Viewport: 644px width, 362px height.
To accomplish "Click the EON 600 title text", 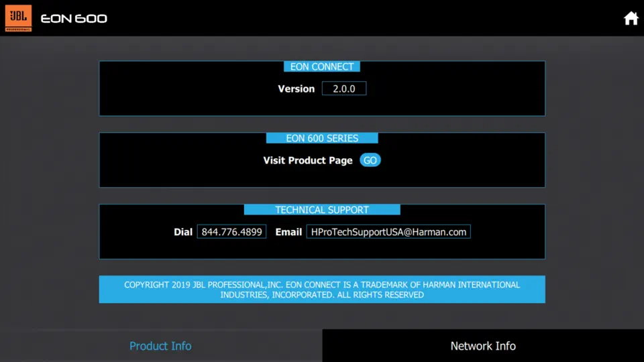I will coord(74,19).
